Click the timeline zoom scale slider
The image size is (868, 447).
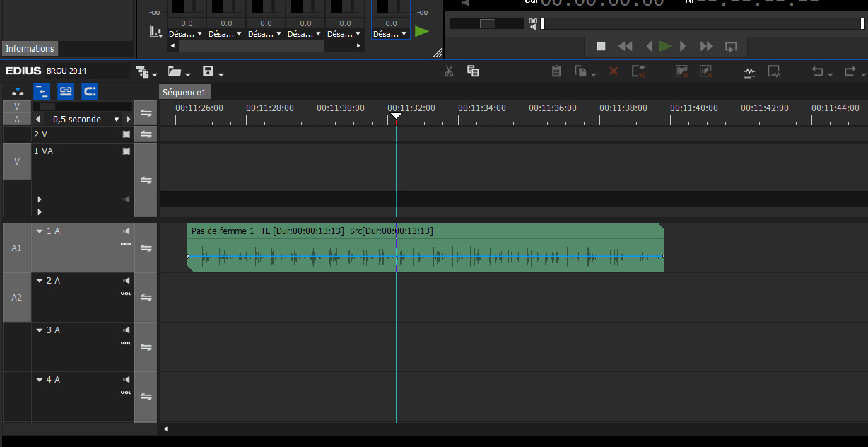pos(47,106)
